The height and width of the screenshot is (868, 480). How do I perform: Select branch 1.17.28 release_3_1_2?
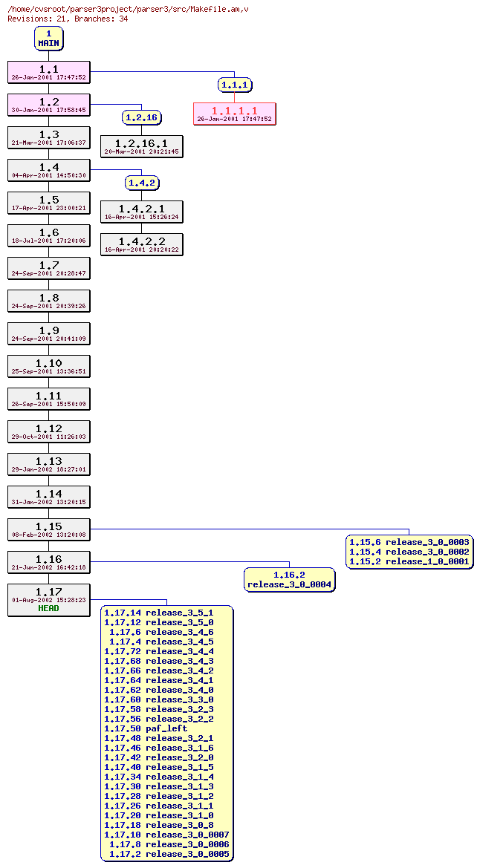coord(159,796)
